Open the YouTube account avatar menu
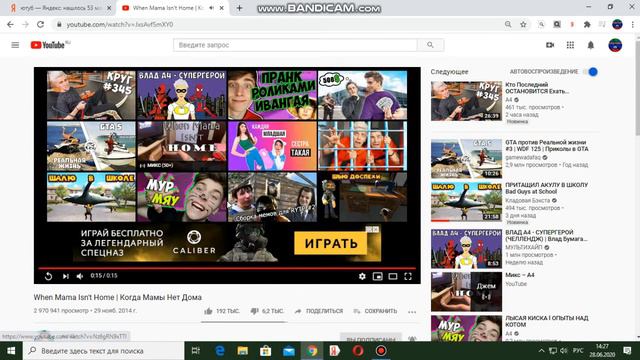The image size is (640, 360). click(x=615, y=45)
